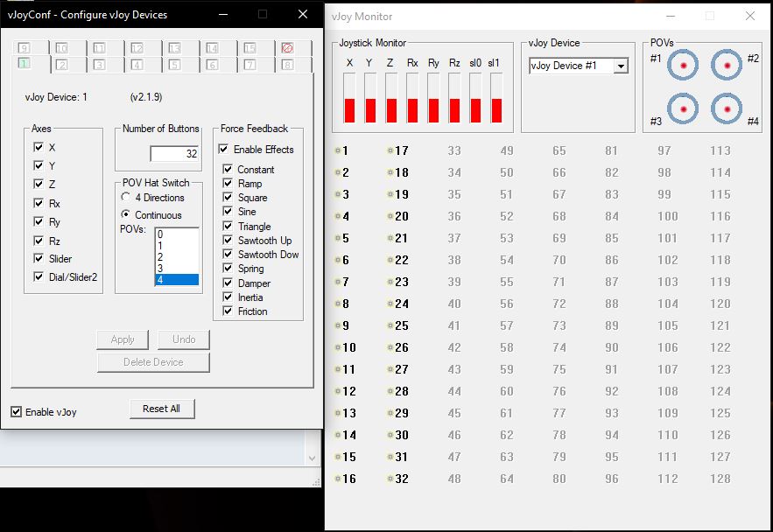Toggle the Spring effect checkbox

pyautogui.click(x=228, y=268)
